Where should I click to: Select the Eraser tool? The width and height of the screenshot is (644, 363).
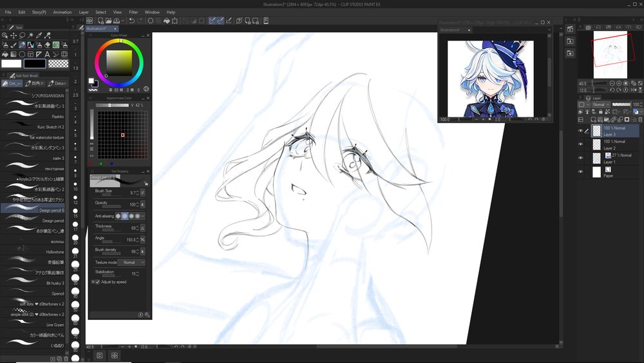point(48,44)
